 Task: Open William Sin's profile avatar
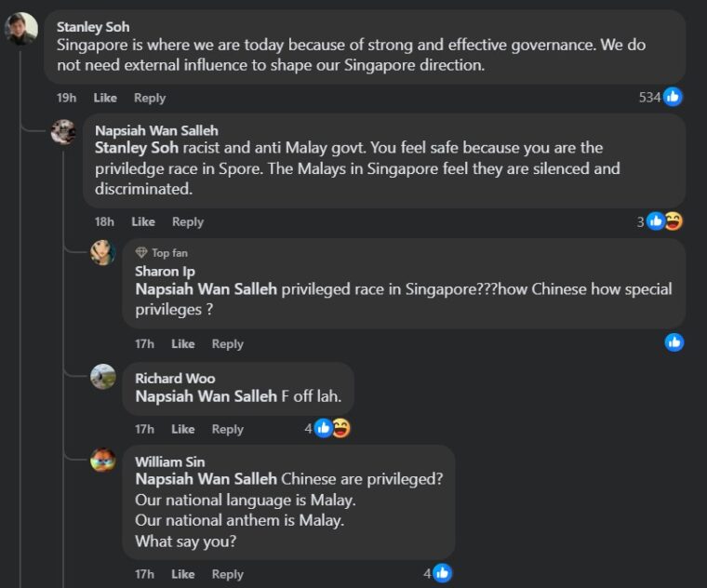103,461
